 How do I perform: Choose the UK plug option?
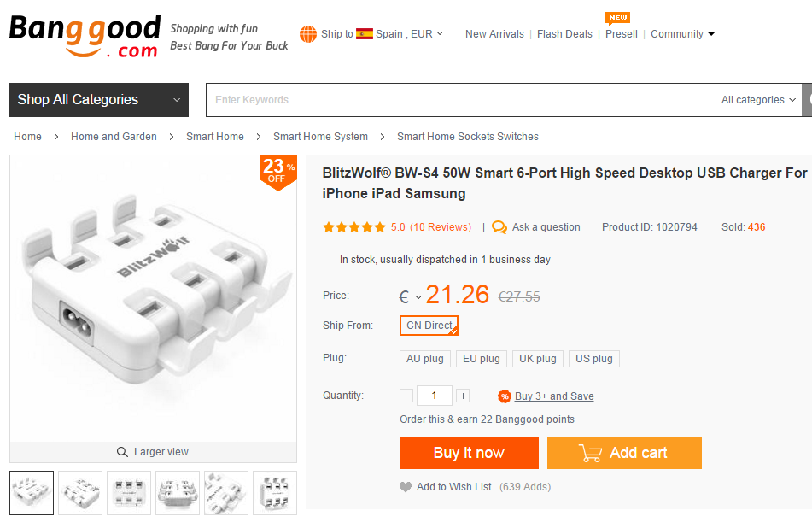pyautogui.click(x=538, y=359)
